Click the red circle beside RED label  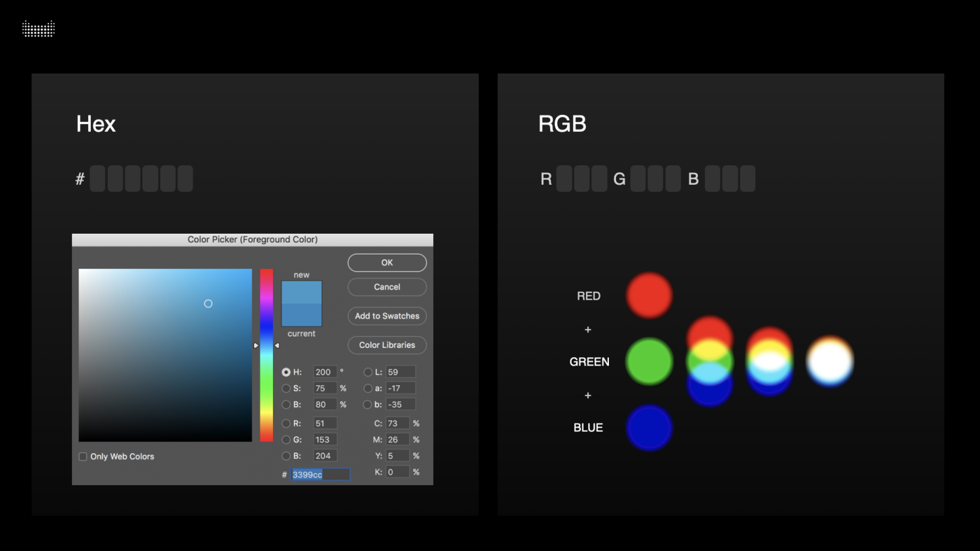[x=649, y=296]
